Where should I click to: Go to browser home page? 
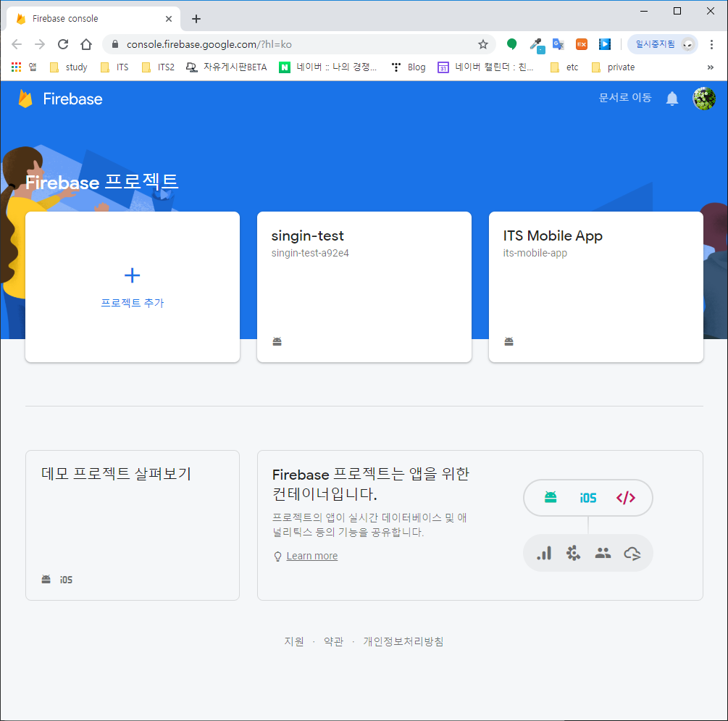point(86,44)
